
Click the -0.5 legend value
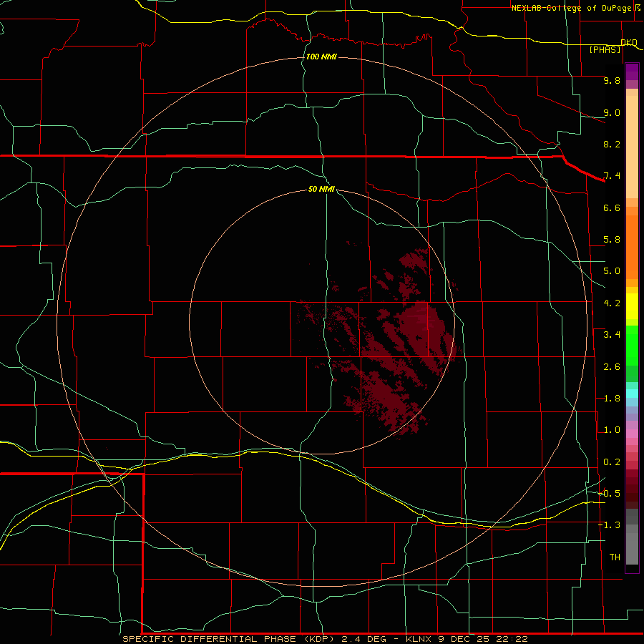[610, 494]
